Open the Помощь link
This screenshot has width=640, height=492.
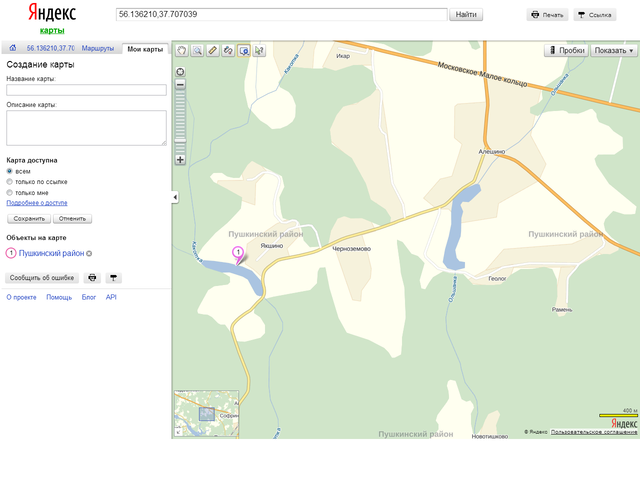pos(59,297)
